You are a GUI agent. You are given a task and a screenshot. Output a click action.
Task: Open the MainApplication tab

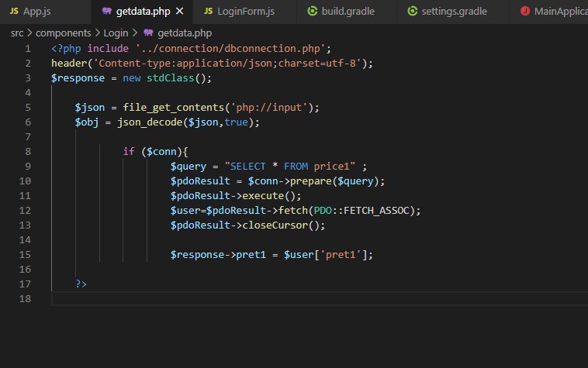click(x=549, y=11)
